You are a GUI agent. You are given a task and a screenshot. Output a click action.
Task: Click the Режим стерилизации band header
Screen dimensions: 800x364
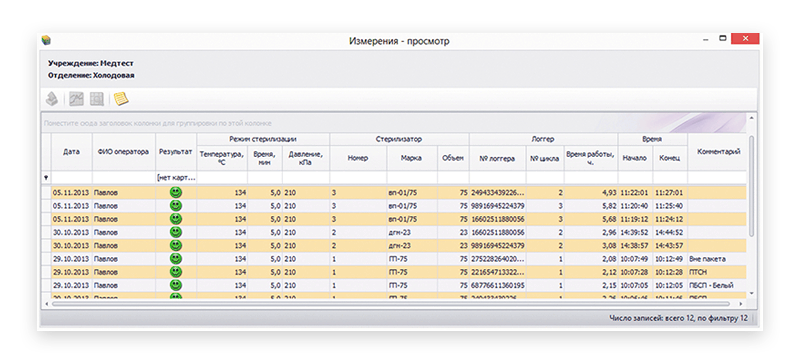point(263,139)
